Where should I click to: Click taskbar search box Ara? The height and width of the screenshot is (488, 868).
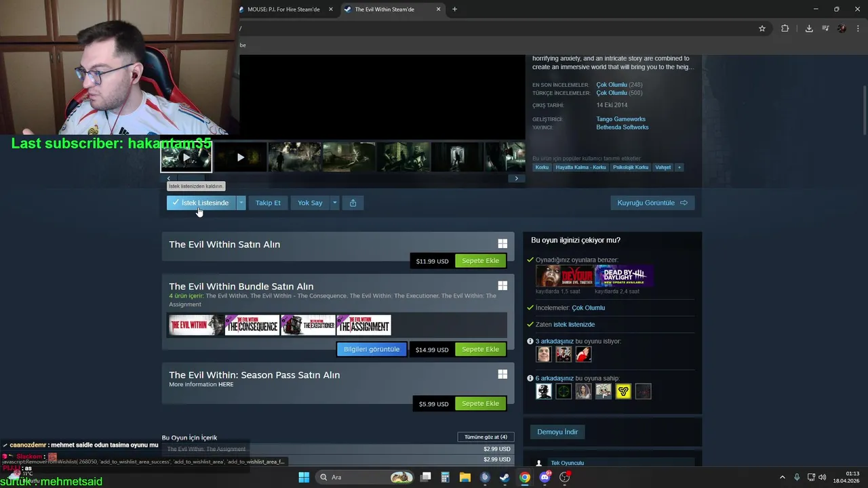[x=365, y=477]
